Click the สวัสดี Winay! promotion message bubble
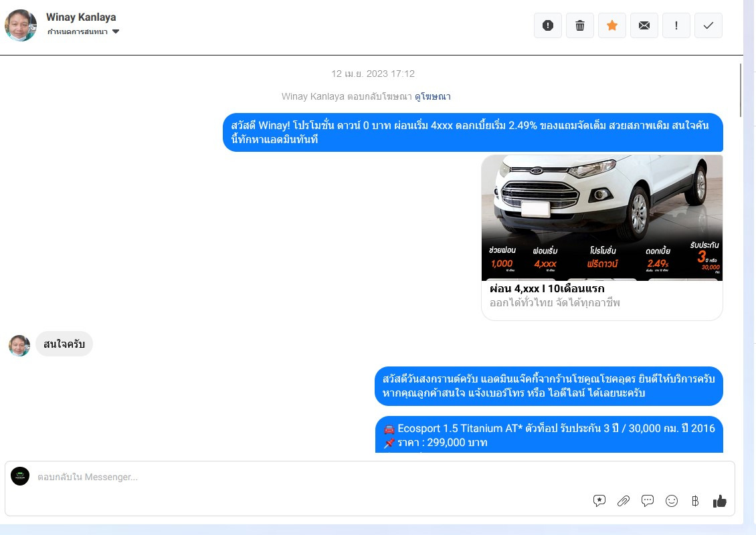Screen dimensions: 756x535 [x=473, y=132]
